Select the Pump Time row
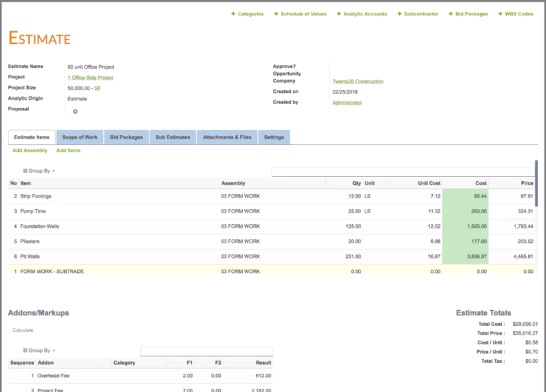The width and height of the screenshot is (546, 392). click(271, 212)
